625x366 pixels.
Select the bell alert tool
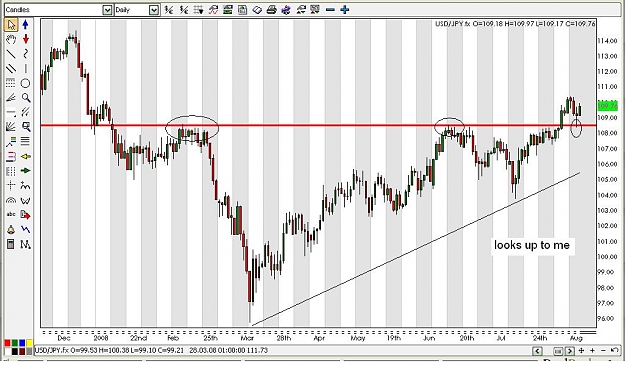click(11, 230)
